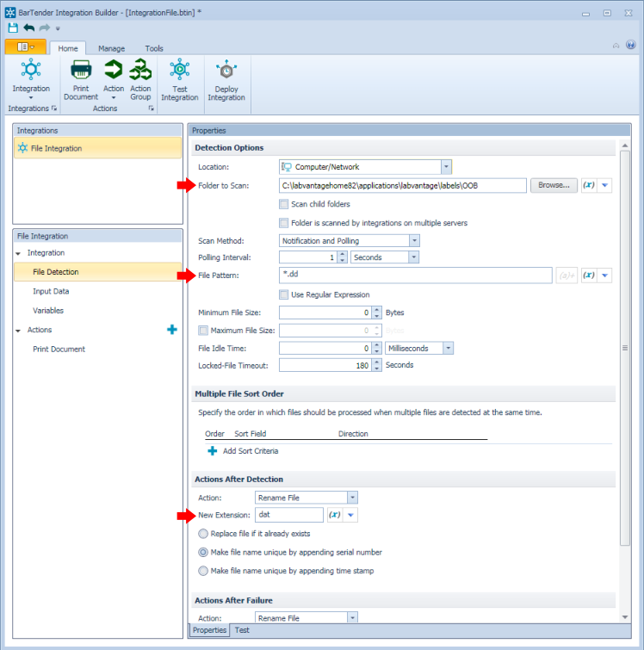Open the dropdown arrow beside New Extension variable
The image size is (644, 650).
pyautogui.click(x=350, y=515)
